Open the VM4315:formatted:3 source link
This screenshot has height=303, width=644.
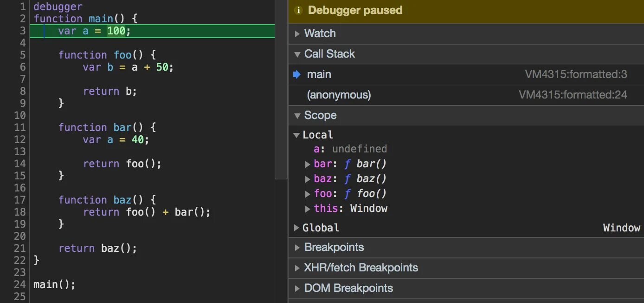(576, 74)
